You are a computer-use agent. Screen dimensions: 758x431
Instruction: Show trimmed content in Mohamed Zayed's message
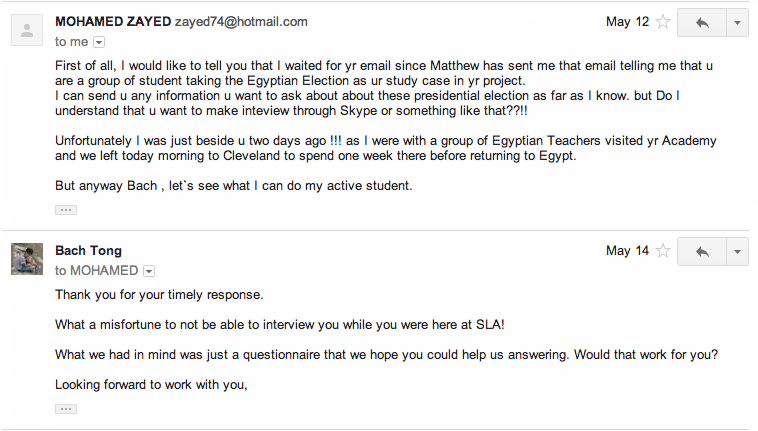tap(66, 210)
